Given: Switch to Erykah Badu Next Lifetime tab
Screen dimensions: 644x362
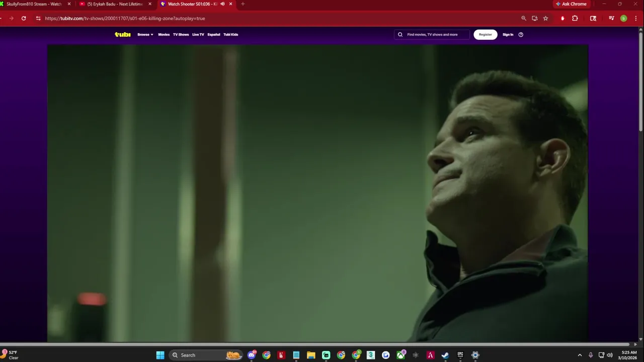Looking at the screenshot, I should coord(115,4).
